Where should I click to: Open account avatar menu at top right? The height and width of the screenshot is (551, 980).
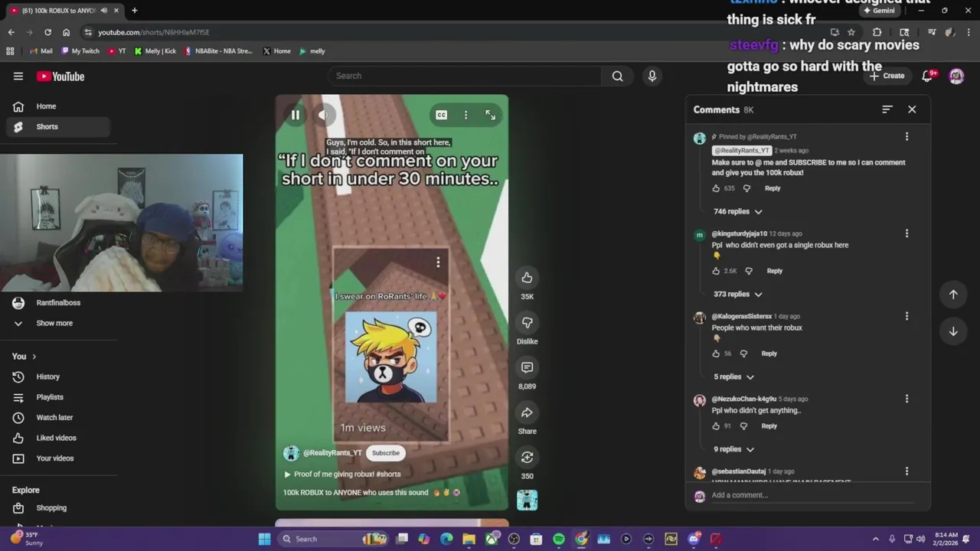(956, 76)
